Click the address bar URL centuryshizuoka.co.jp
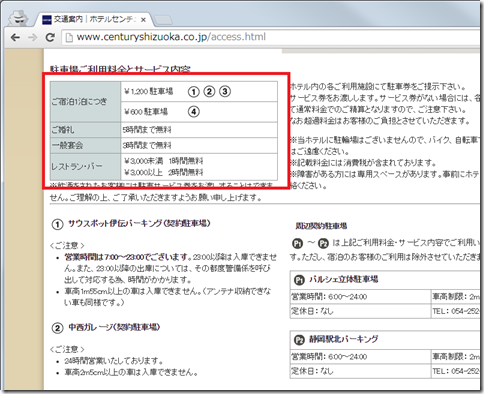 coord(171,37)
